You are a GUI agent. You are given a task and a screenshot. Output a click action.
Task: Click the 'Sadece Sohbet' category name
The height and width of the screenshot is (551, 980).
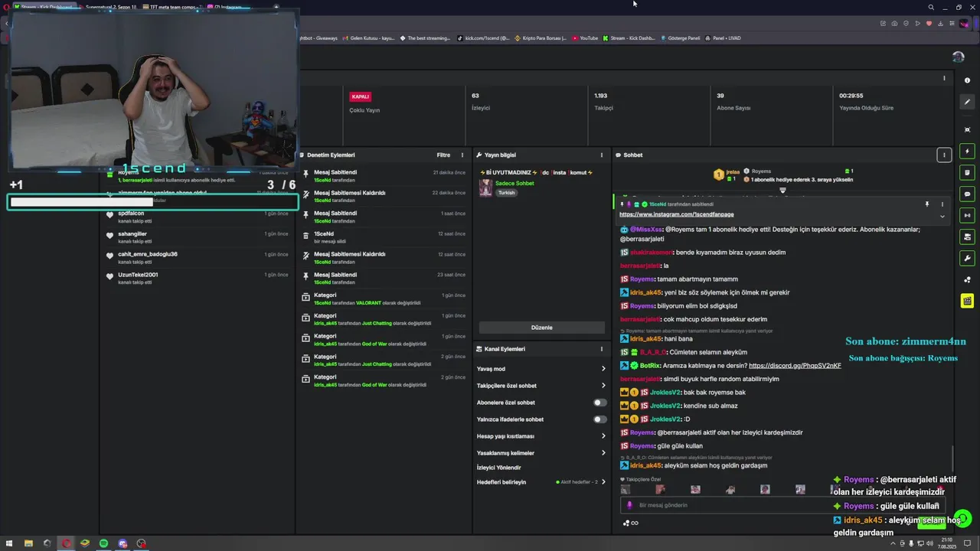pyautogui.click(x=514, y=184)
